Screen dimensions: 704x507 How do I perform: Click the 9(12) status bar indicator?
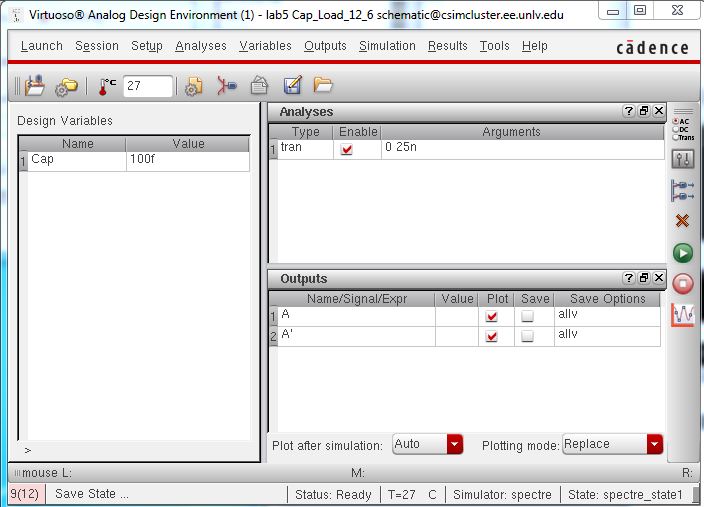point(26,494)
